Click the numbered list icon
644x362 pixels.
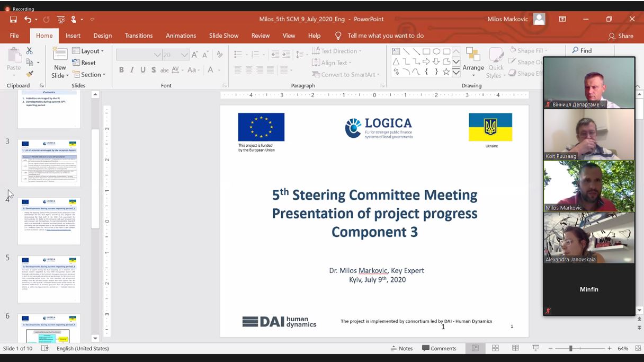pyautogui.click(x=255, y=55)
